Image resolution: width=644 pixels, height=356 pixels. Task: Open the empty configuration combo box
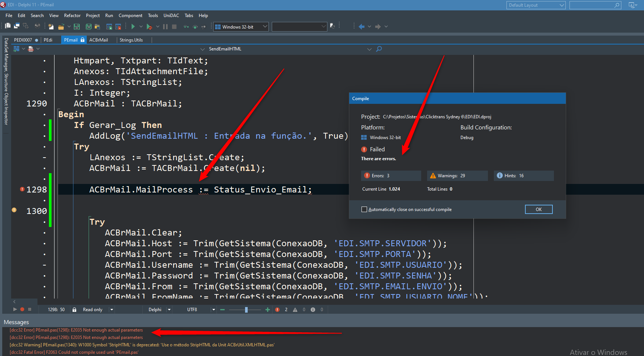click(x=299, y=27)
